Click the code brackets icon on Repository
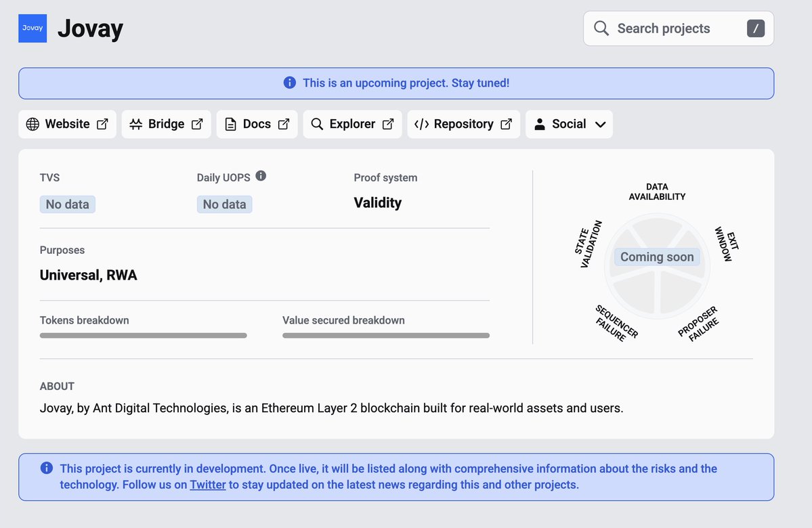Viewport: 812px width, 528px height. (x=421, y=125)
